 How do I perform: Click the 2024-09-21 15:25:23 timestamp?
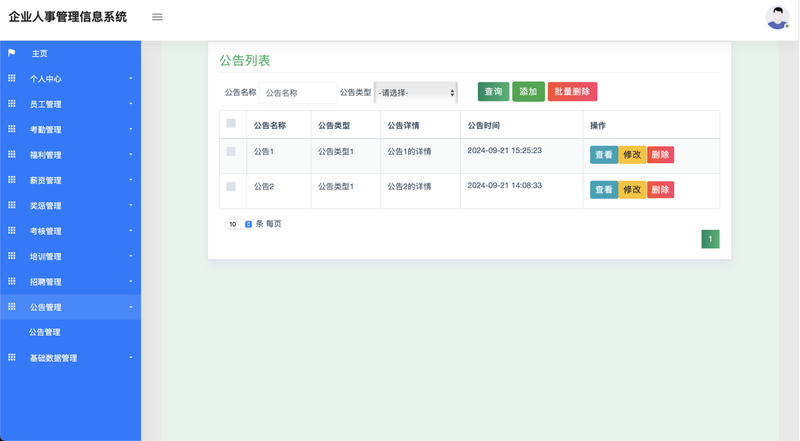(505, 151)
